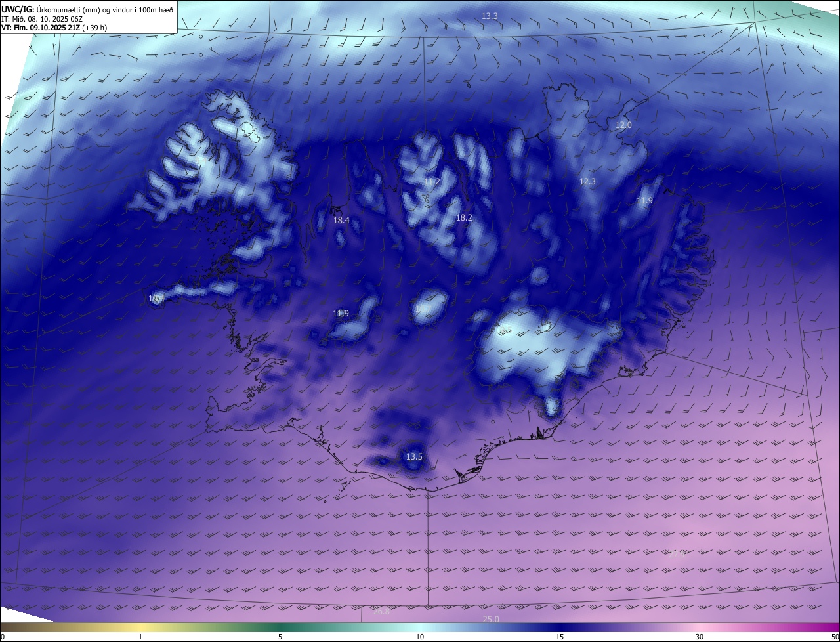The height and width of the screenshot is (642, 840).
Task: Click the IT: Mið. 08. 10. 2025 06Z line
Action: point(41,19)
